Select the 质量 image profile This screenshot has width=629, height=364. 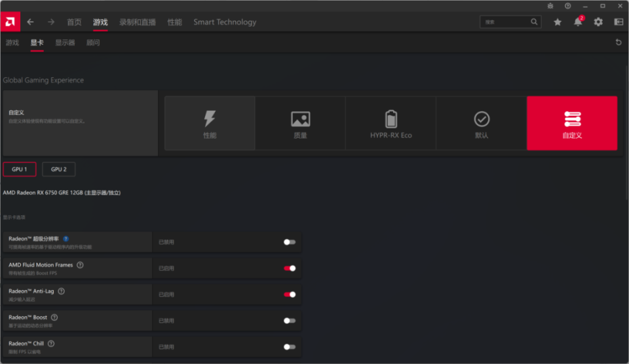pos(300,123)
